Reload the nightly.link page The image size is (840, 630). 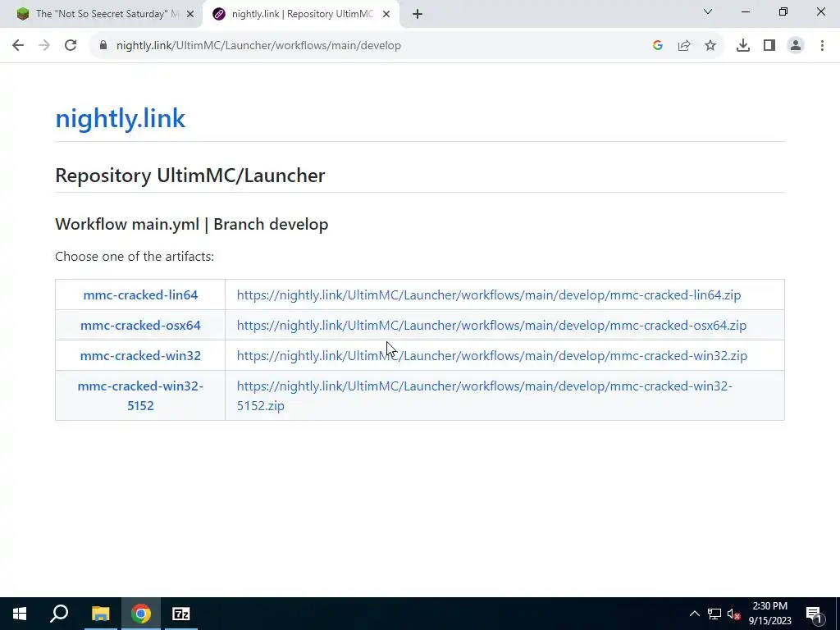(x=71, y=46)
